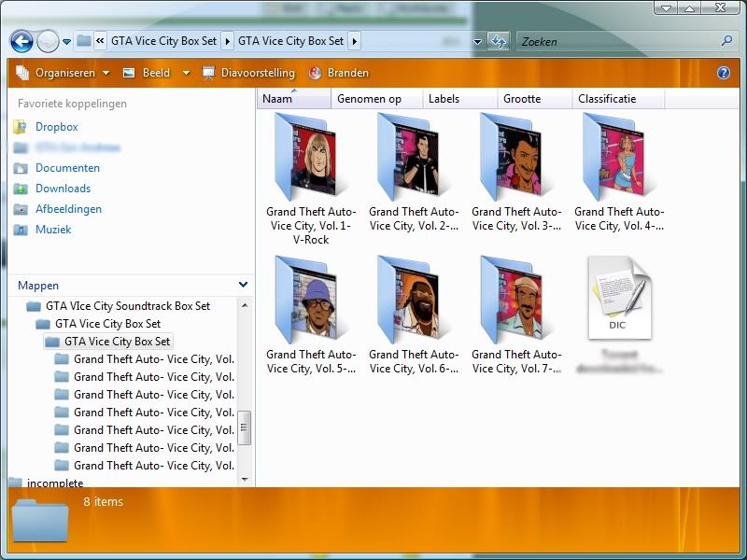The width and height of the screenshot is (747, 560).
Task: Select the DIC document file icon
Action: click(619, 298)
